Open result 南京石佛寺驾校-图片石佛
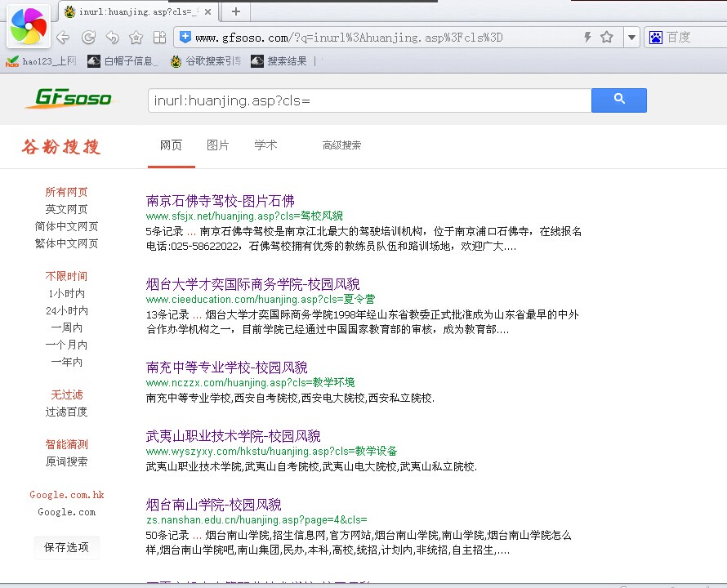 220,201
